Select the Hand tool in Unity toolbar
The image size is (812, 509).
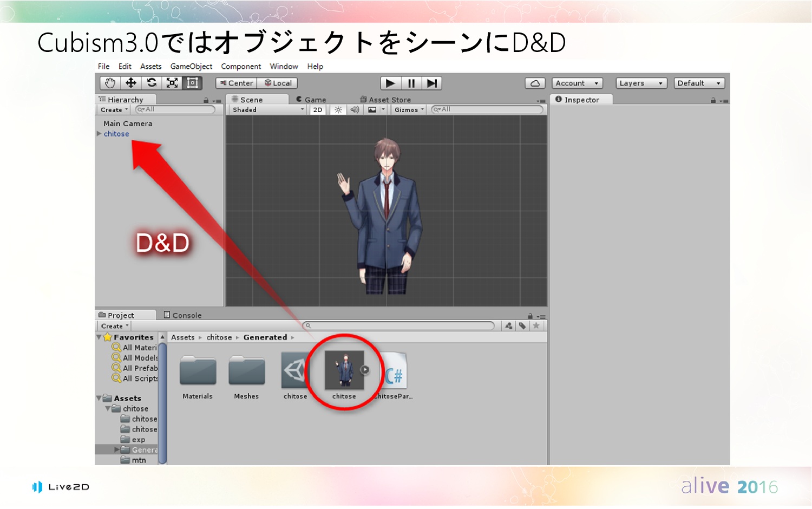(110, 83)
